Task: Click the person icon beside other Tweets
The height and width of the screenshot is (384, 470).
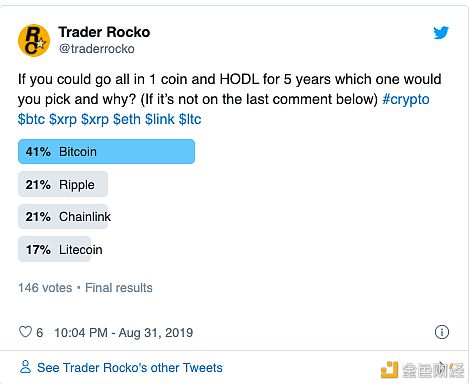Action: [x=25, y=367]
